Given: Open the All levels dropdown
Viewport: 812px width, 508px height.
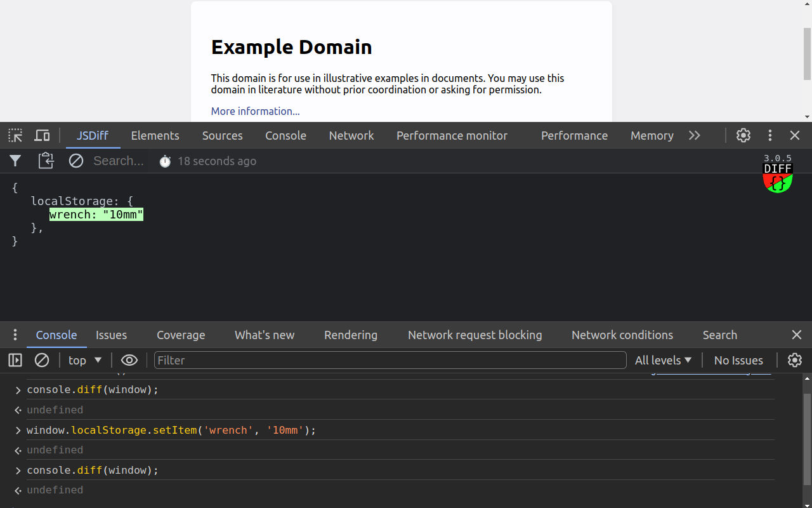Looking at the screenshot, I should click(663, 360).
